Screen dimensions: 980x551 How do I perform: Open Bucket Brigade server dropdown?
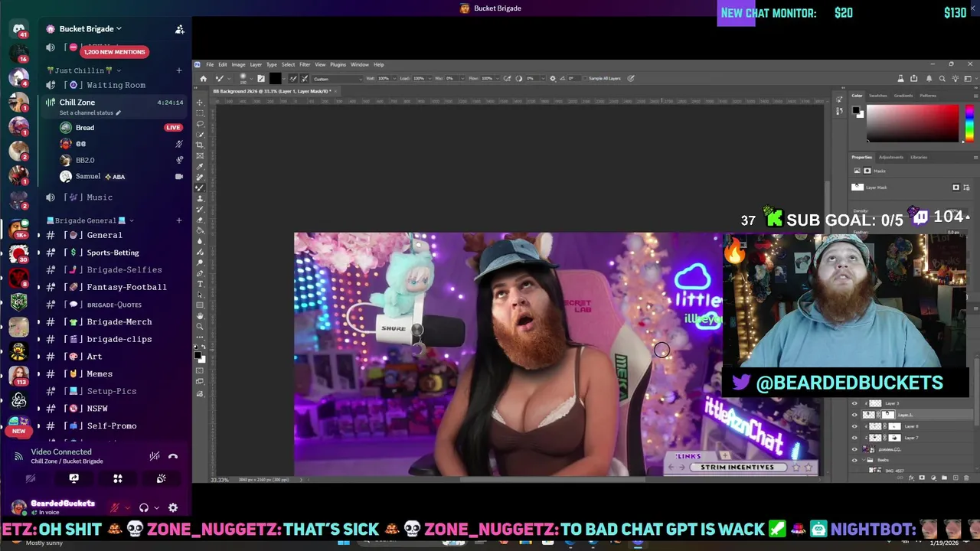pos(90,29)
